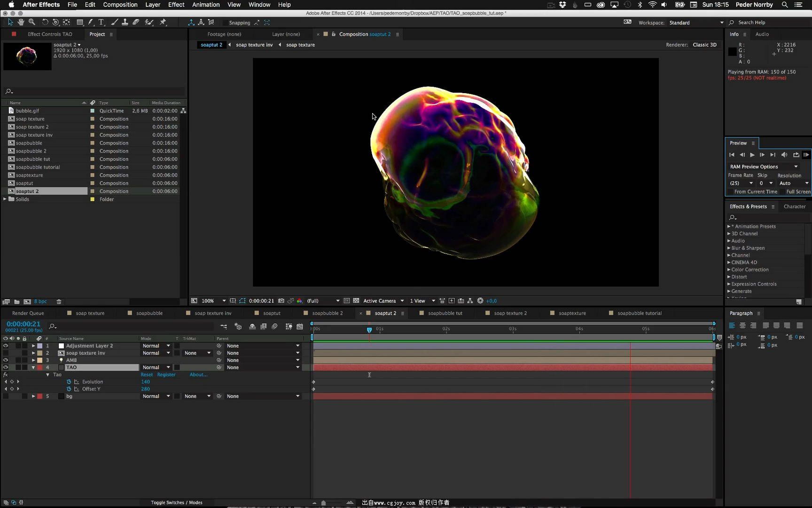Click the show channel color icon
The height and width of the screenshot is (508, 812).
click(299, 301)
